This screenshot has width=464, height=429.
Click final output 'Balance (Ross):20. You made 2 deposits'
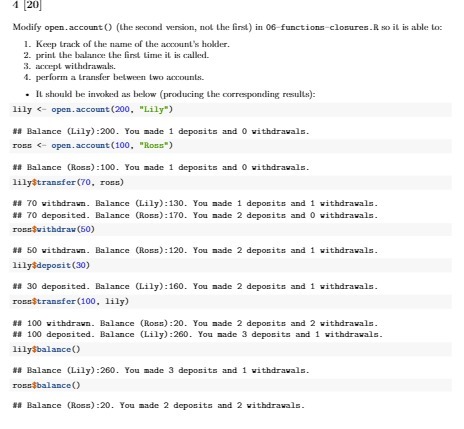coord(158,405)
